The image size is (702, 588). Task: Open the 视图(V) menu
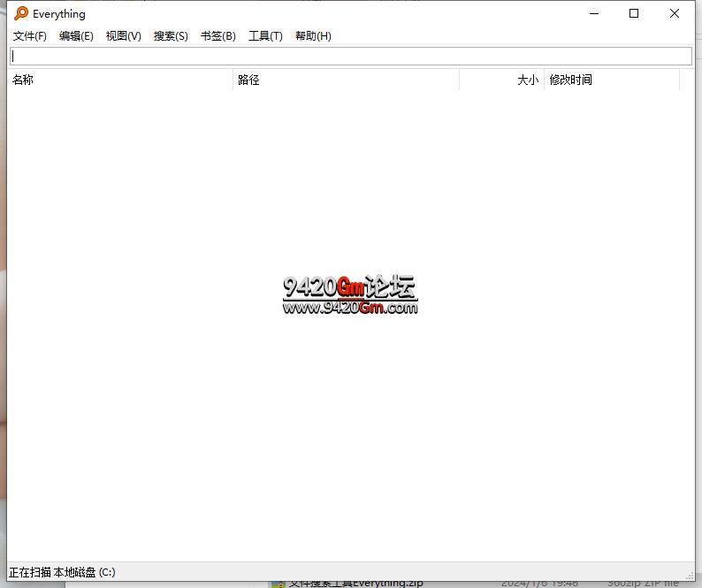coord(123,36)
